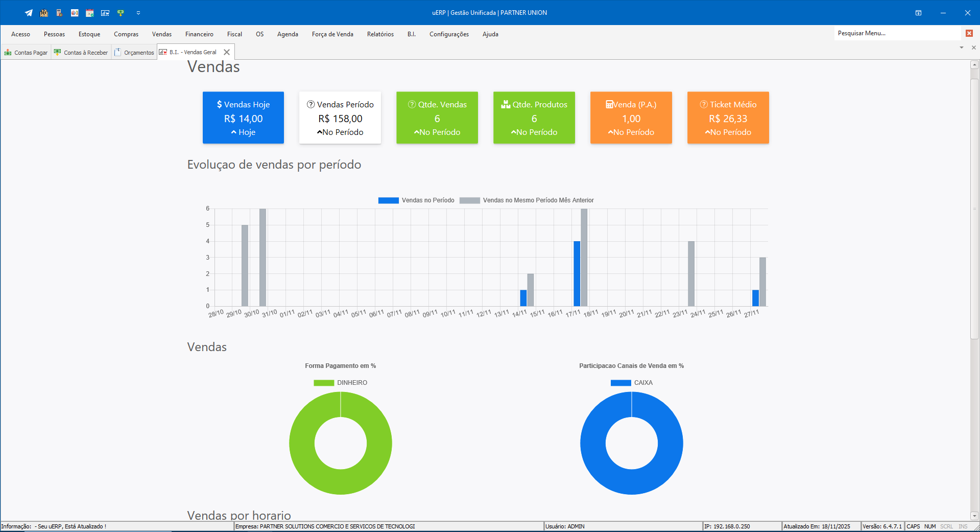The image size is (980, 532).
Task: Click the red X beside Pesquisar Menu
Action: [969, 33]
